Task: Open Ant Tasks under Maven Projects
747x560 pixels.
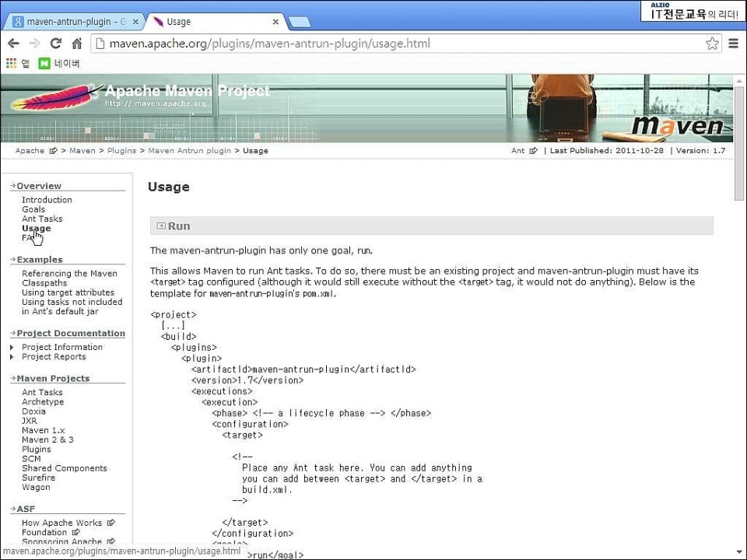Action: click(x=42, y=392)
